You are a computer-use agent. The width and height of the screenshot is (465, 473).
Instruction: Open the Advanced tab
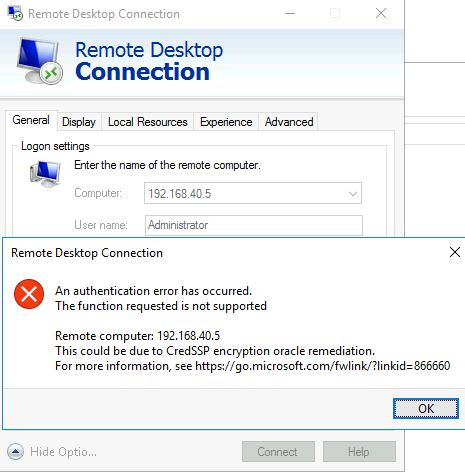(x=289, y=122)
